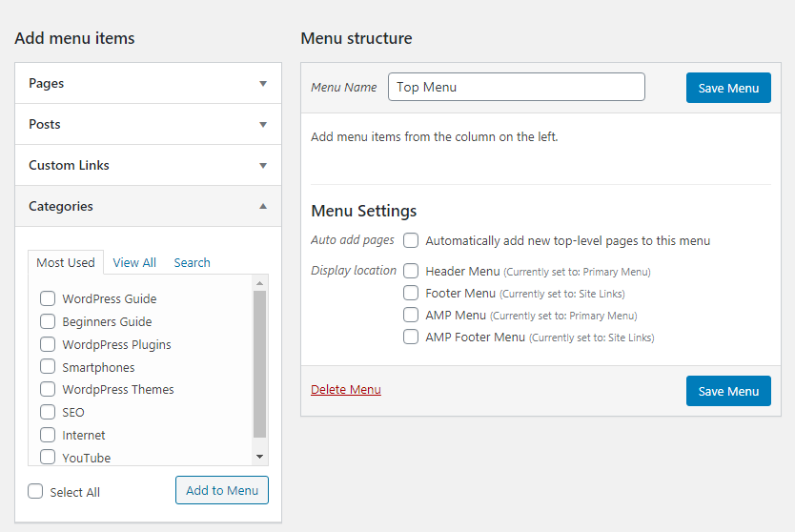Click the Delete Menu link
Viewport: 795px width, 532px height.
[346, 390]
